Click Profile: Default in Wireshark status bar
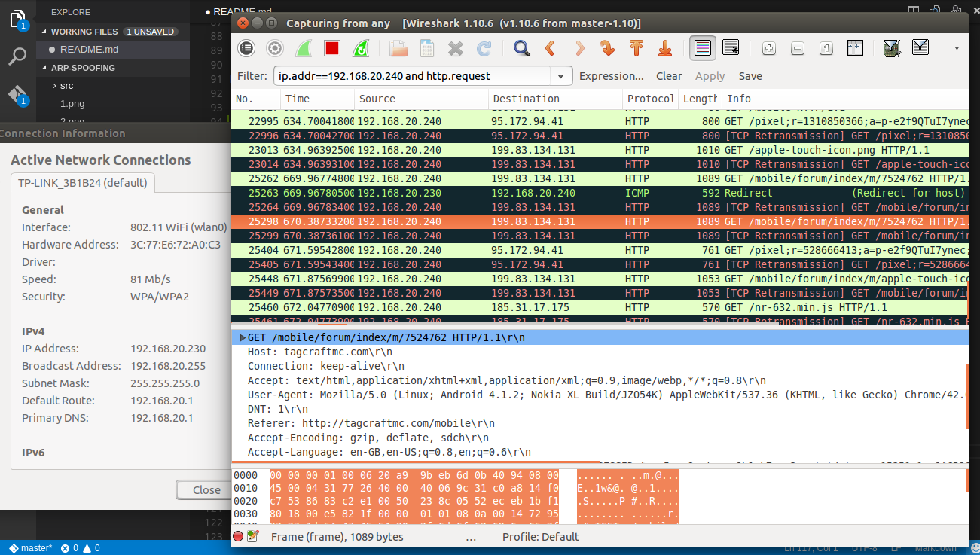This screenshot has height=555, width=980. [541, 537]
